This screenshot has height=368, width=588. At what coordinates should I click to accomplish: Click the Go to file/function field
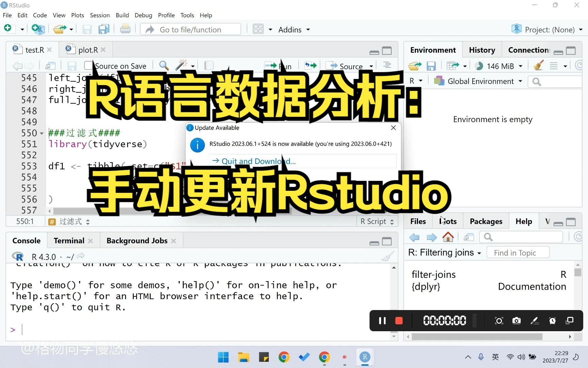[191, 30]
